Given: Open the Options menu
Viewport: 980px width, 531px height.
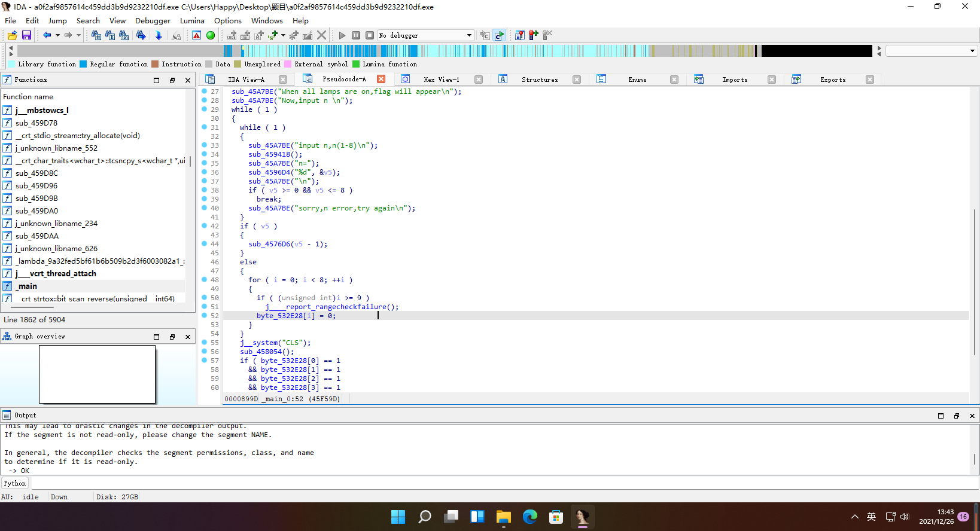Looking at the screenshot, I should click(228, 20).
